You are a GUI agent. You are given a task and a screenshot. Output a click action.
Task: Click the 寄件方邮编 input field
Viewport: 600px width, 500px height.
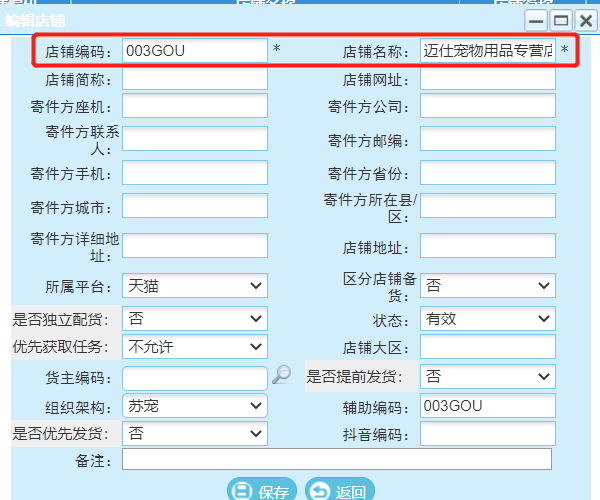pyautogui.click(x=488, y=138)
